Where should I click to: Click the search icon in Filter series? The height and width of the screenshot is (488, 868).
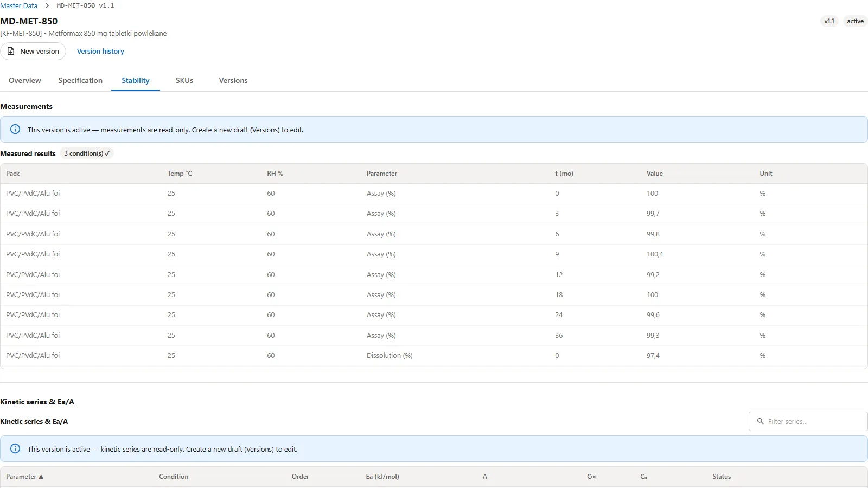point(760,421)
